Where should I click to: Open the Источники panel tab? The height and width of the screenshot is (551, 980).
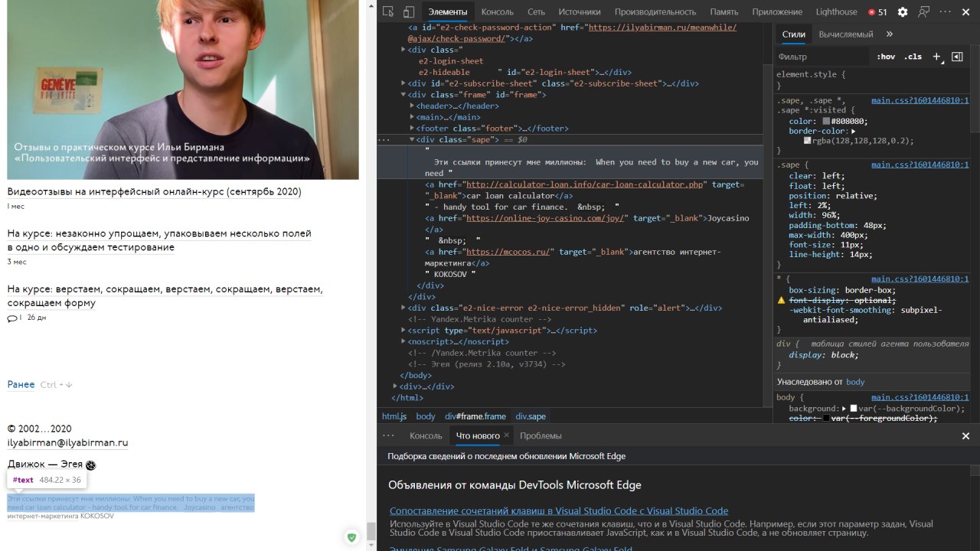[580, 11]
